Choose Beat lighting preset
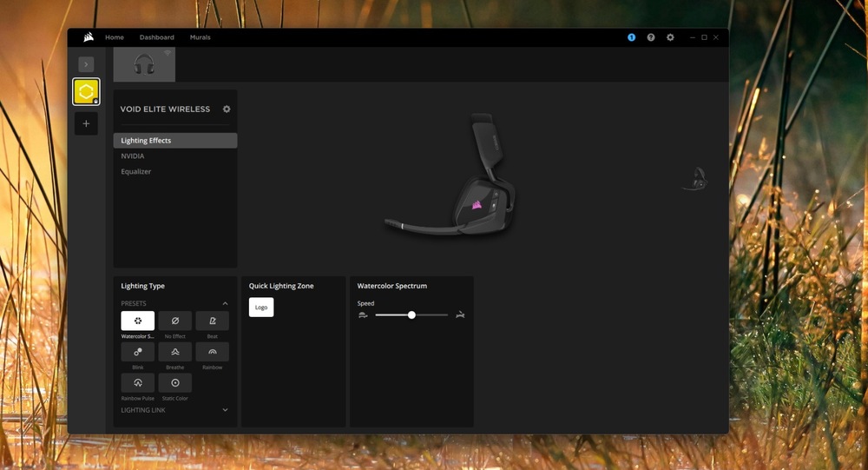868x470 pixels. pos(212,321)
